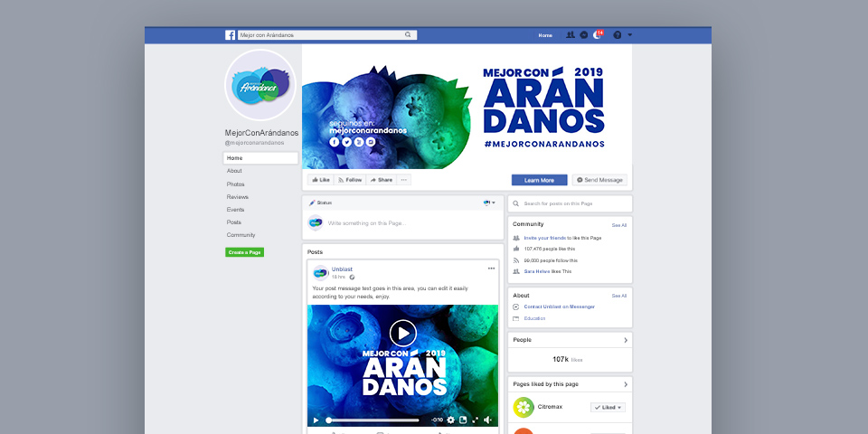Image resolution: width=868 pixels, height=434 pixels.
Task: Open the help question mark icon
Action: coord(618,35)
